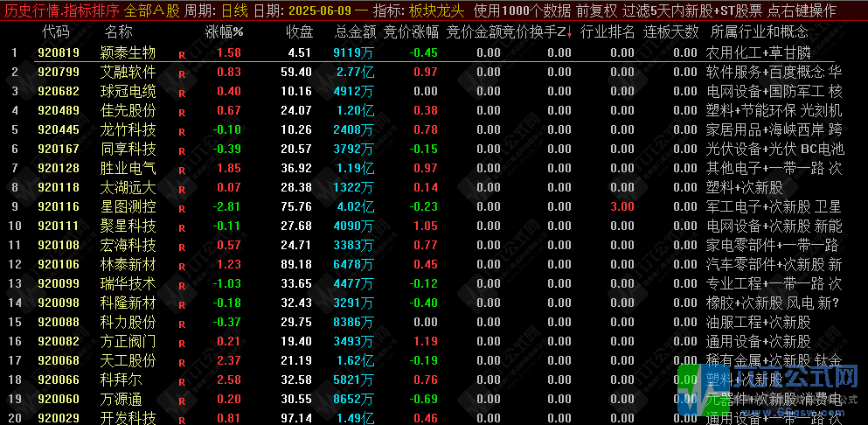The height and width of the screenshot is (425, 868).
Task: Click the R marker beside 天工股份
Action: click(182, 364)
